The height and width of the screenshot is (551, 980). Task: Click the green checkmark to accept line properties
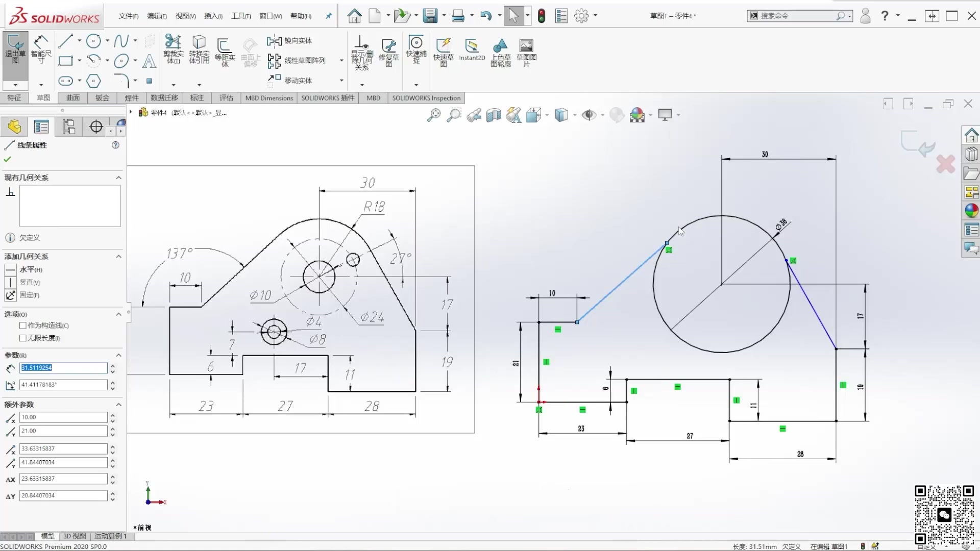(7, 159)
